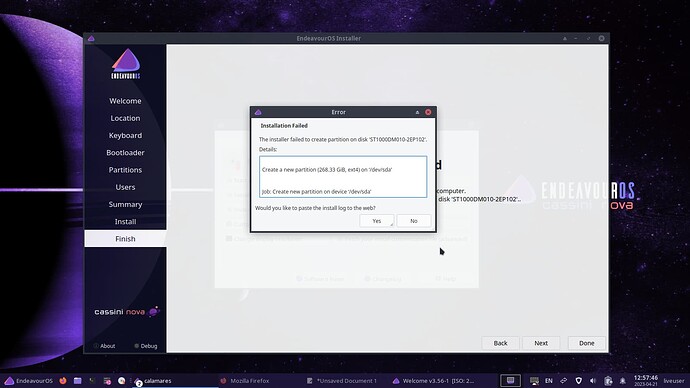The height and width of the screenshot is (388, 690).
Task: Click the display tray icon left of EN
Action: tap(534, 381)
